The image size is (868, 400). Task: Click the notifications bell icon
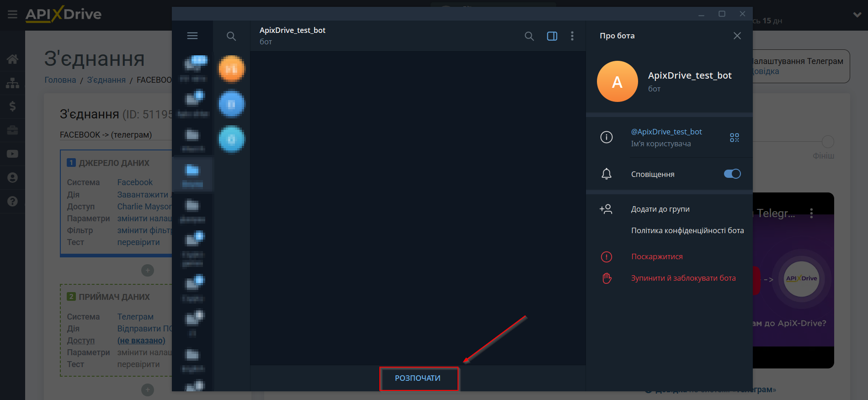[607, 174]
